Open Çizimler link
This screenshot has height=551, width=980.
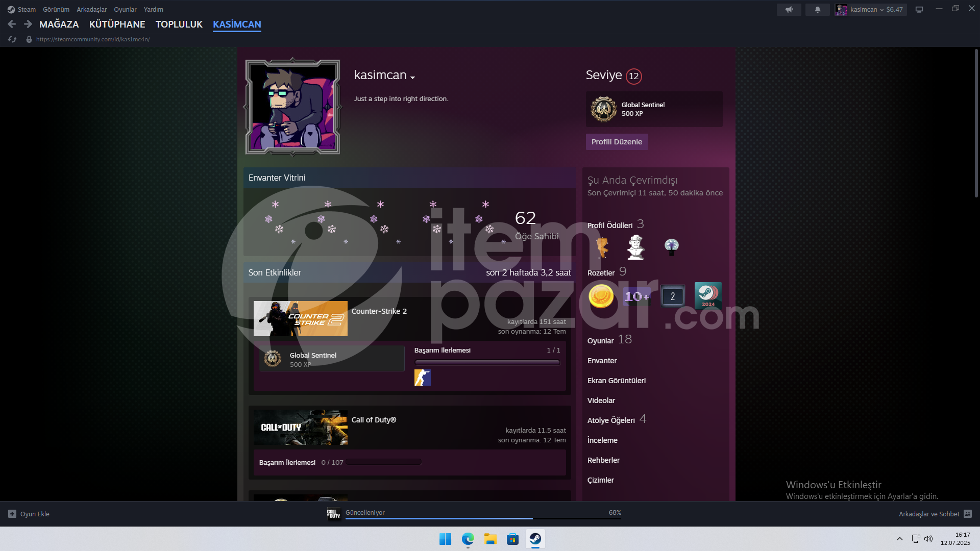click(601, 480)
